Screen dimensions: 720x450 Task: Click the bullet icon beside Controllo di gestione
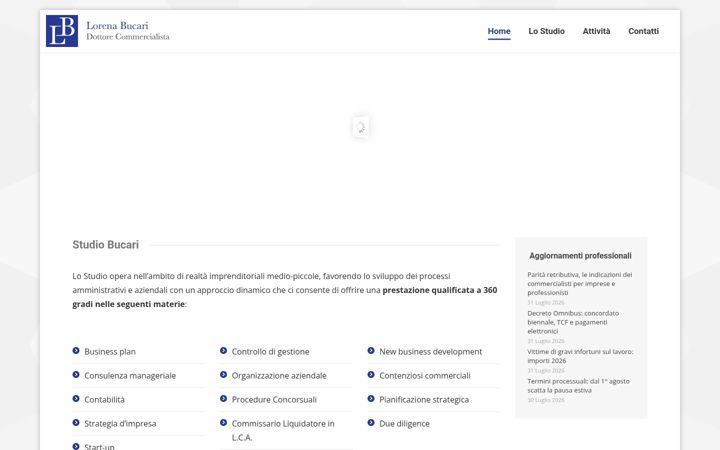pyautogui.click(x=223, y=351)
